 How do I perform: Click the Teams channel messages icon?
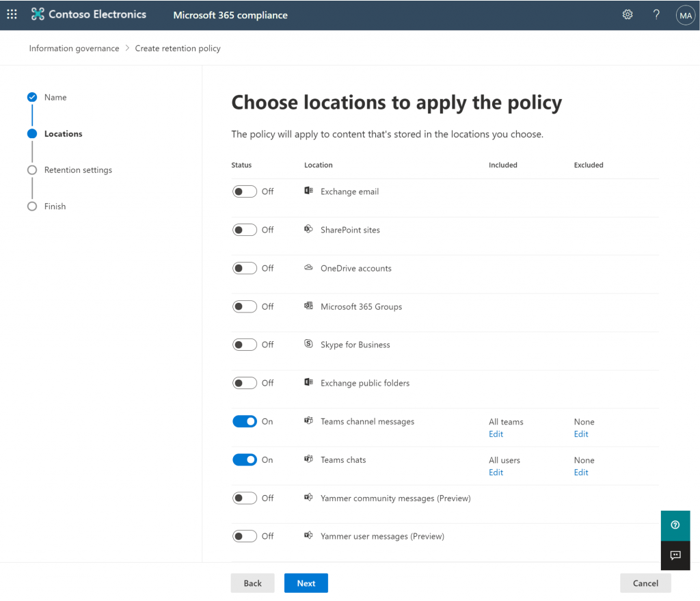(x=308, y=420)
